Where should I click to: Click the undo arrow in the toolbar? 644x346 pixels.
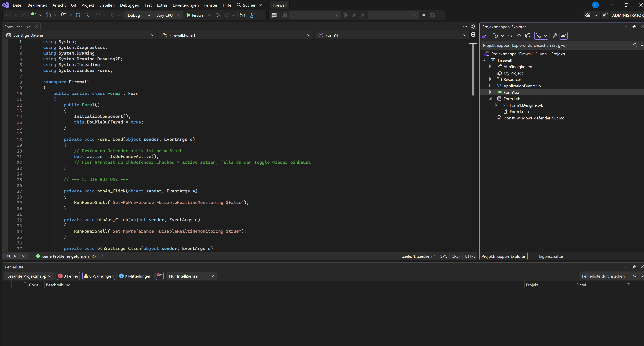tap(98, 15)
